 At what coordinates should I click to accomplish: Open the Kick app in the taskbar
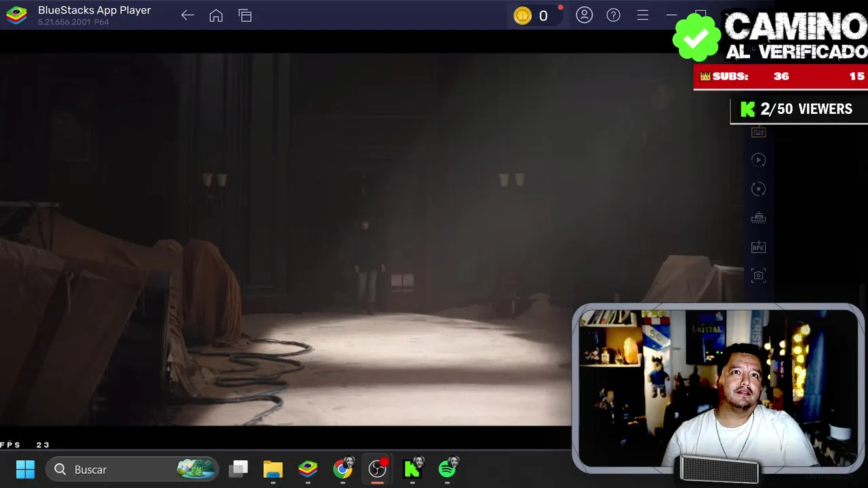pyautogui.click(x=413, y=468)
